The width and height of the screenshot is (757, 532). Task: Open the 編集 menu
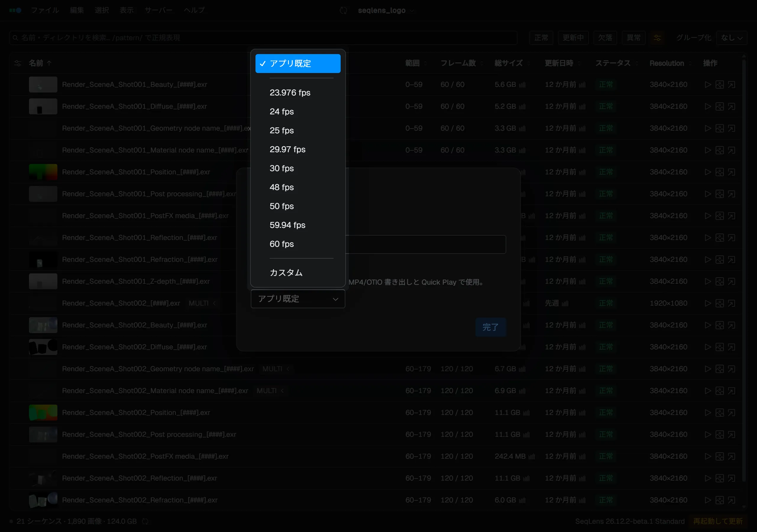click(77, 10)
